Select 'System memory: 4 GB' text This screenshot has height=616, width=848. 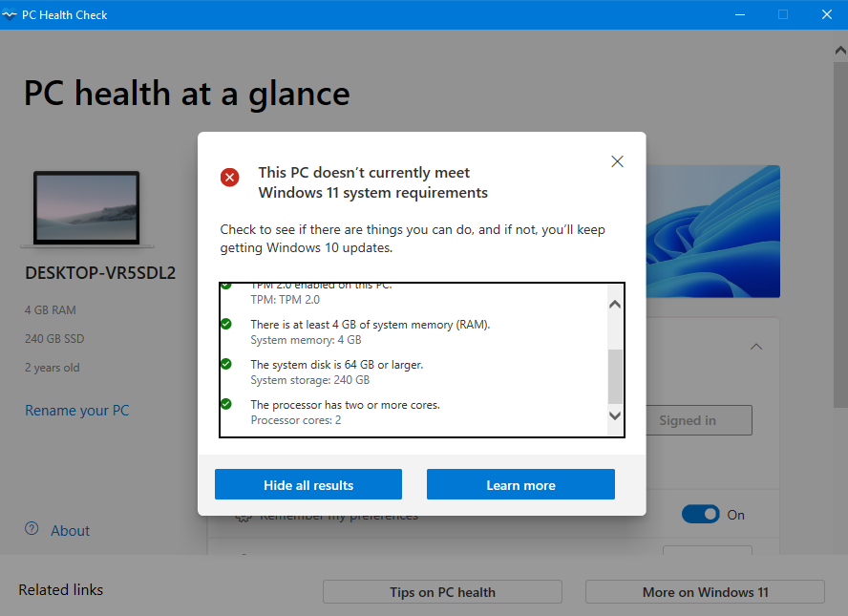[306, 340]
